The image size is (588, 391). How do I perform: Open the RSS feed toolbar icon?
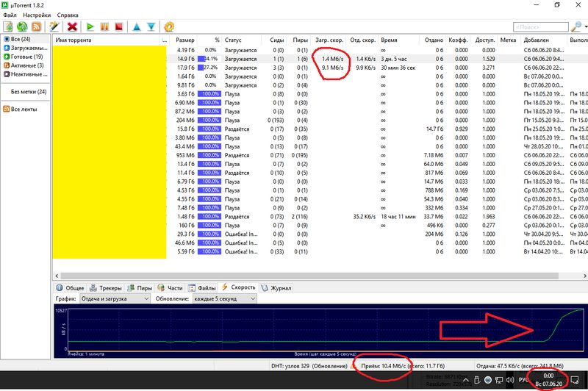37,26
